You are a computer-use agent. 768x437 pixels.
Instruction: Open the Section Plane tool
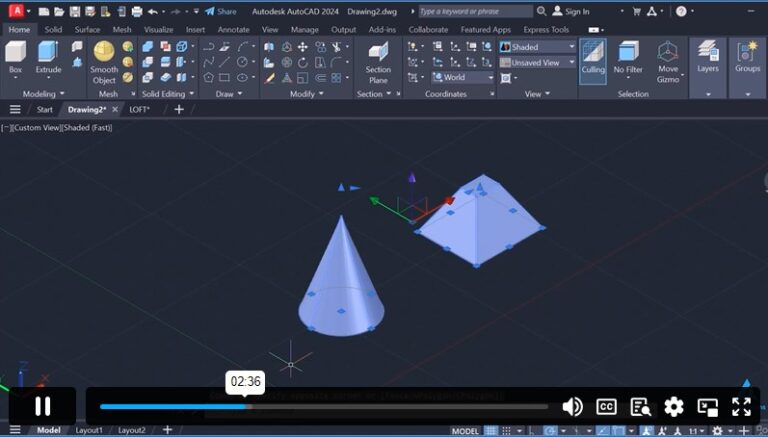378,63
